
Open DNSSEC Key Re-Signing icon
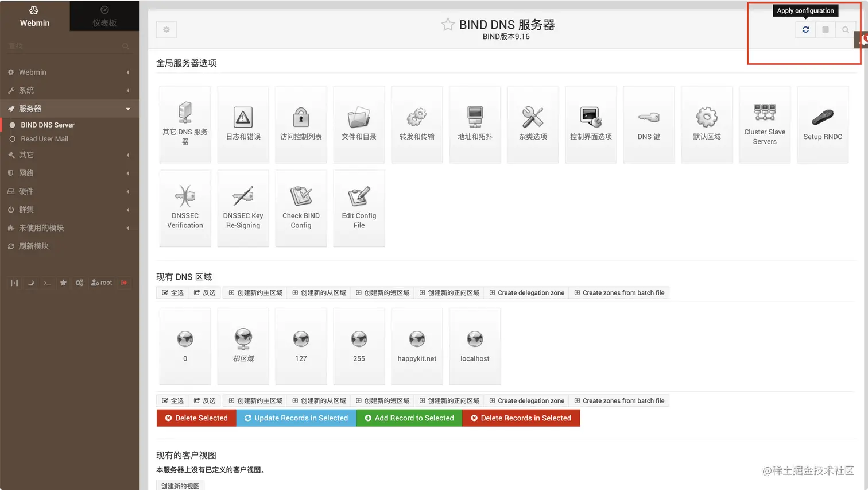point(243,208)
